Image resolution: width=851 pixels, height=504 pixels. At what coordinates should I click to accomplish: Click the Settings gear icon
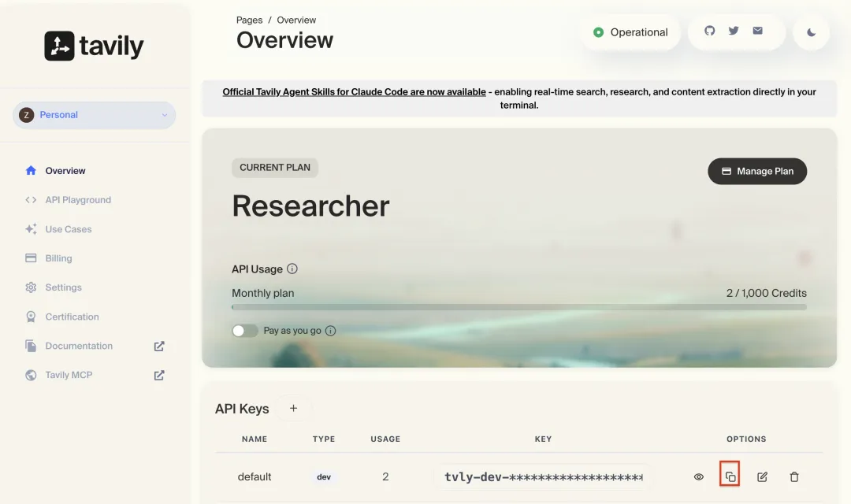click(31, 287)
